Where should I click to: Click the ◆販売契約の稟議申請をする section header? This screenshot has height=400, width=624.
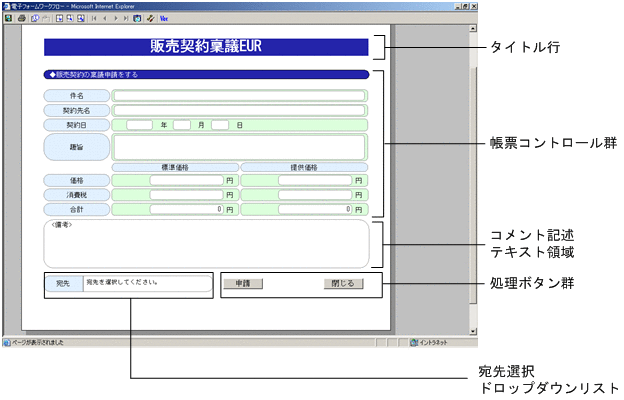(207, 74)
